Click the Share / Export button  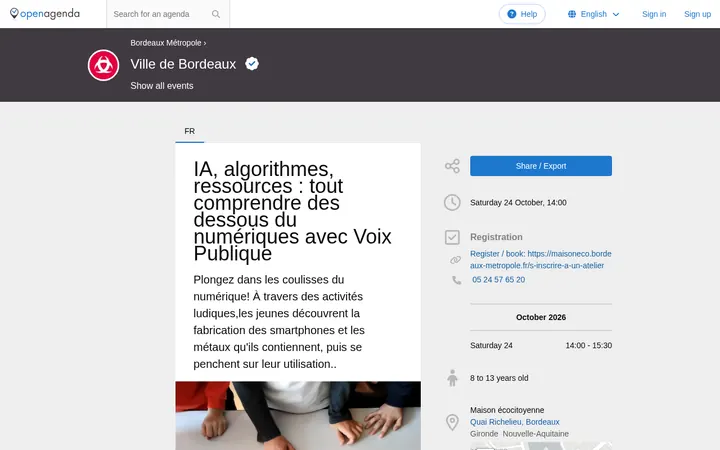pos(540,166)
